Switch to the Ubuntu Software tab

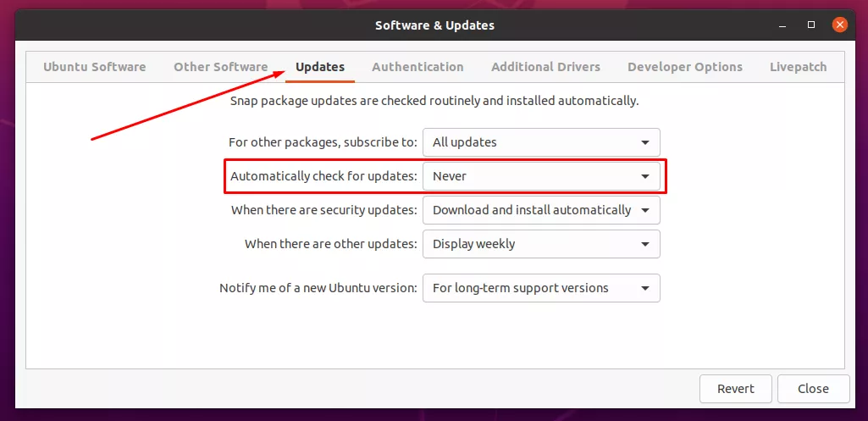point(95,67)
